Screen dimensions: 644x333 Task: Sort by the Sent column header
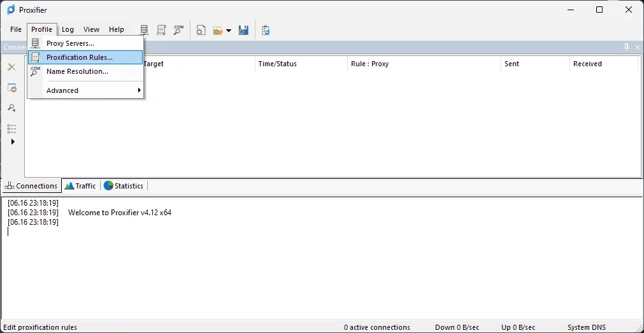click(535, 64)
